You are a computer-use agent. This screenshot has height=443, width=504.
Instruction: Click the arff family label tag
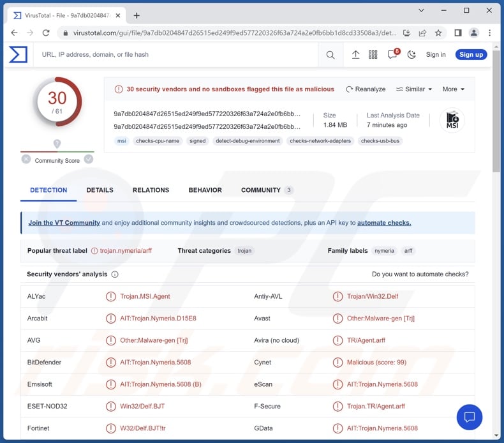408,251
